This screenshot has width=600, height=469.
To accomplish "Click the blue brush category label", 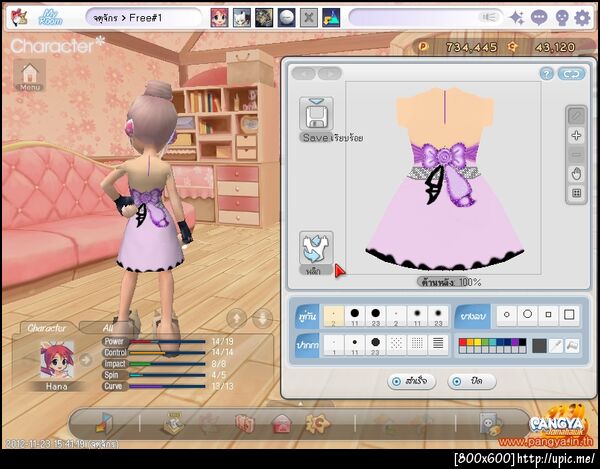I will 308,316.
